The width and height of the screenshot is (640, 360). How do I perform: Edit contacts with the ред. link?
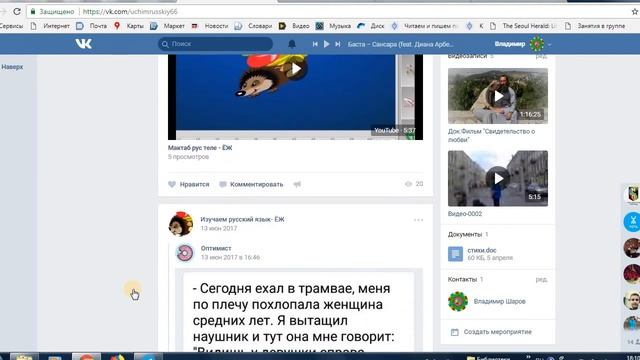click(542, 279)
